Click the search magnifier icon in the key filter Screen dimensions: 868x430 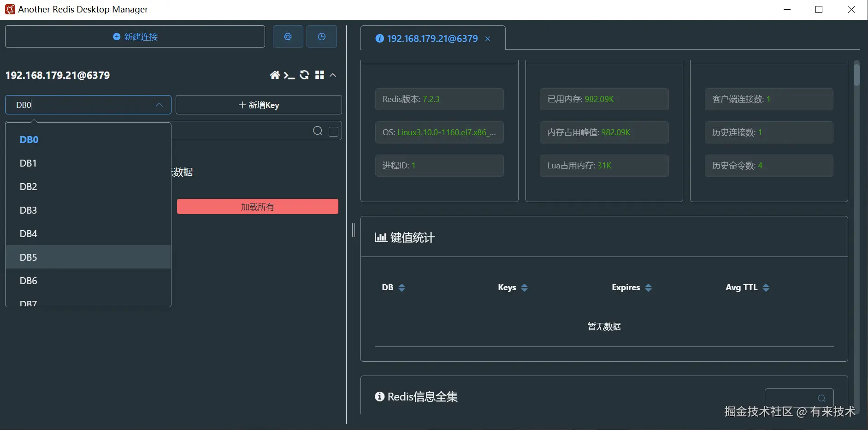click(318, 131)
